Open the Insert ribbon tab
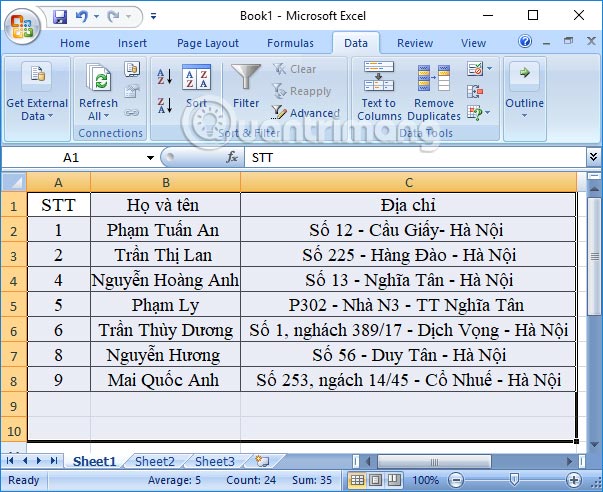Viewport: 603px width, 492px height. pos(132,43)
